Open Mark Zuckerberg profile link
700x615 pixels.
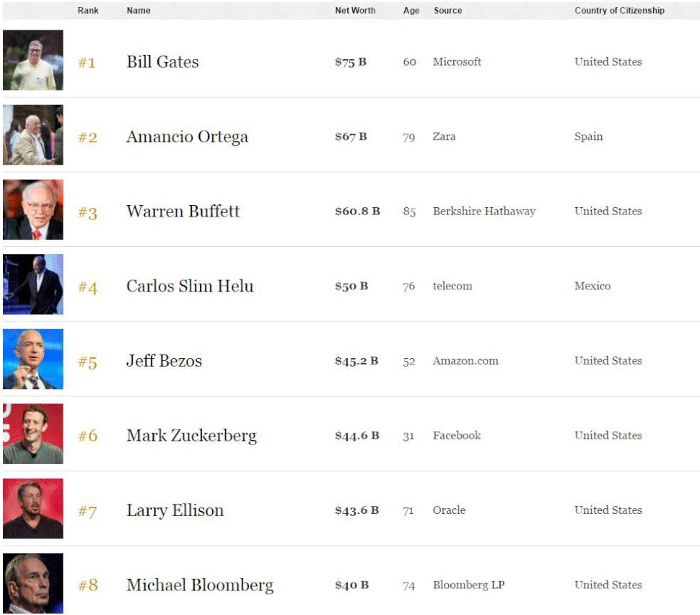191,435
